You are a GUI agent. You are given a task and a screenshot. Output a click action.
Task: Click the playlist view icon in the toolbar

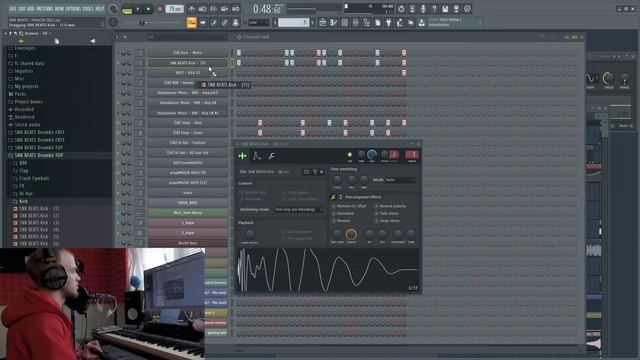[323, 23]
